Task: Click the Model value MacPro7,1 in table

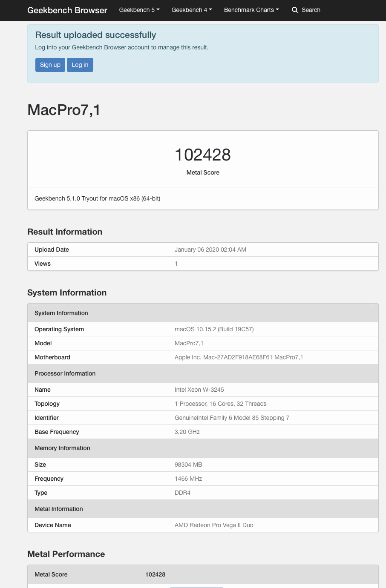Action: coord(189,343)
